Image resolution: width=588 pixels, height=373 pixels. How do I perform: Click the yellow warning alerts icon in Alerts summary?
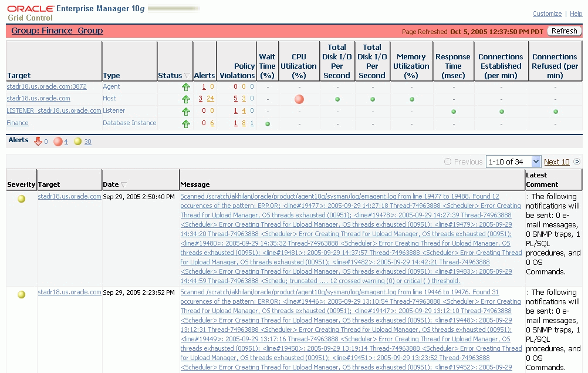point(77,140)
